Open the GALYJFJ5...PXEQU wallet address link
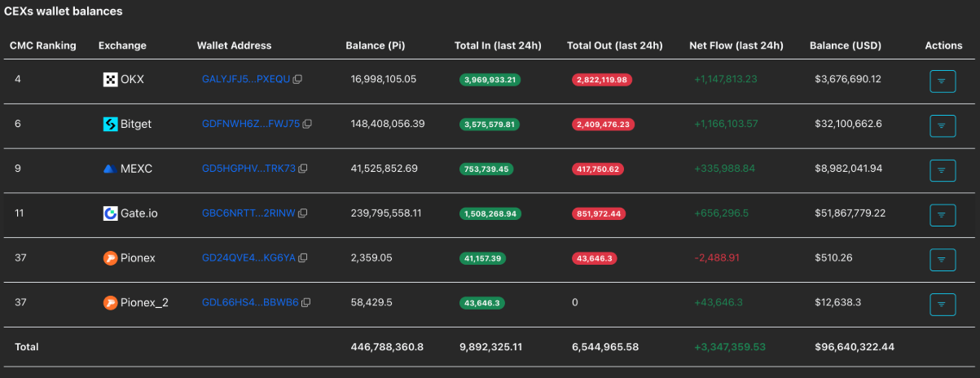Viewport: 980px width, 378px height. 245,80
